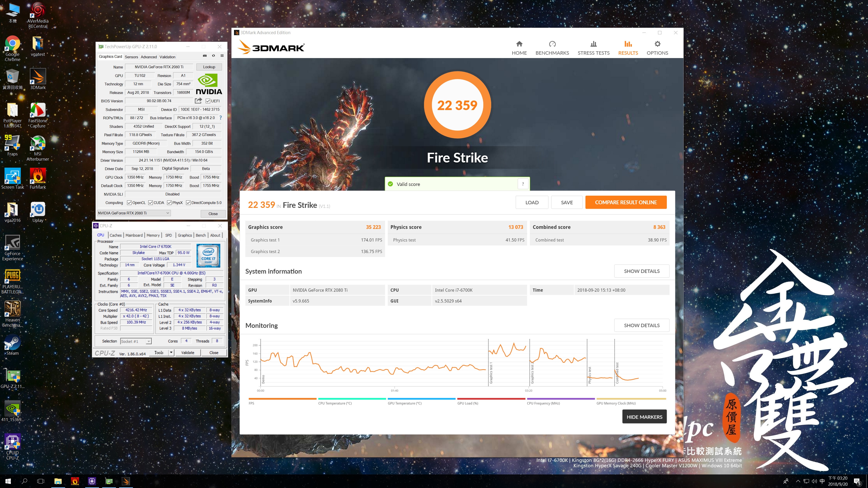
Task: Click the Graphics score value 35 223
Action: (373, 227)
